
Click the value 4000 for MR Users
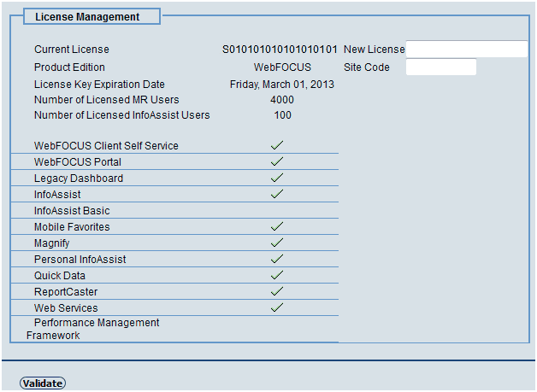click(282, 100)
